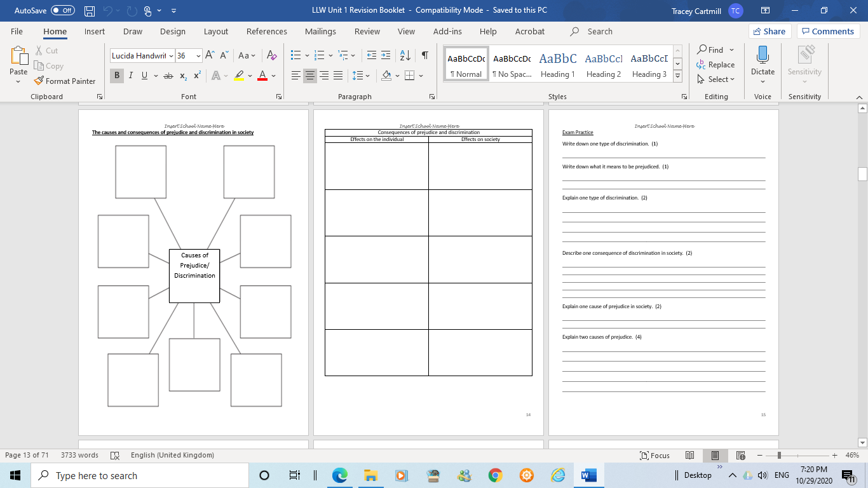Toggle subscript formatting

pyautogui.click(x=182, y=76)
